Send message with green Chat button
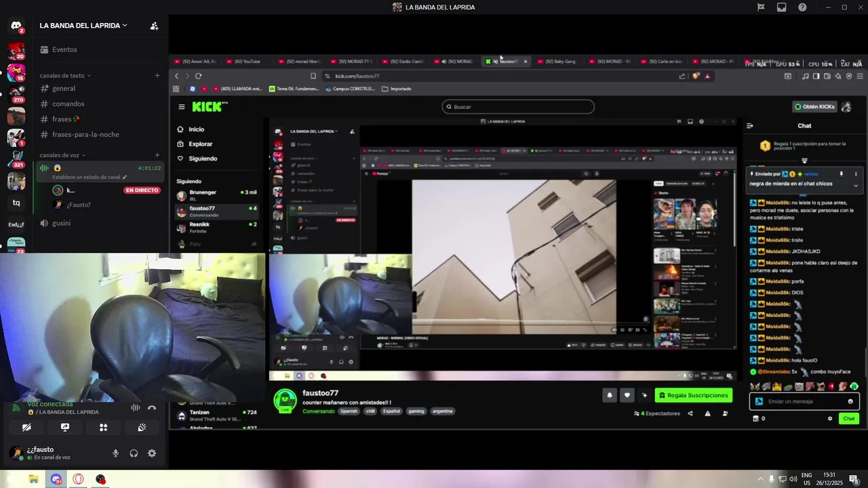868x488 pixels. pos(849,419)
